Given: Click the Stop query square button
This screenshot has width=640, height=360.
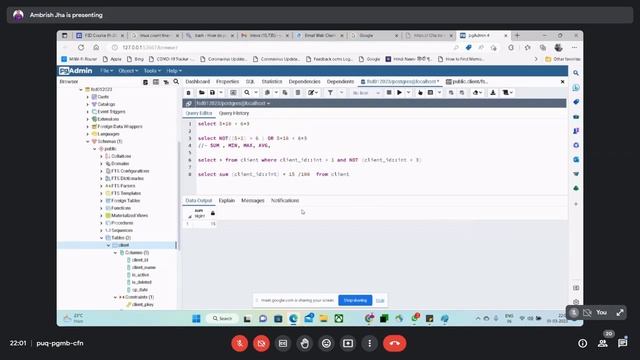Looking at the screenshot, I should pyautogui.click(x=389, y=93).
